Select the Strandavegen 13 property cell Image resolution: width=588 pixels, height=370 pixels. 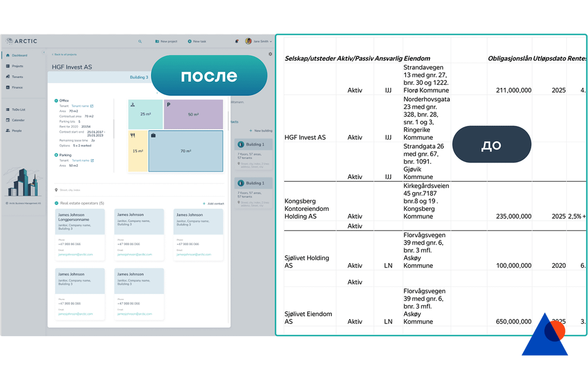[x=427, y=79]
